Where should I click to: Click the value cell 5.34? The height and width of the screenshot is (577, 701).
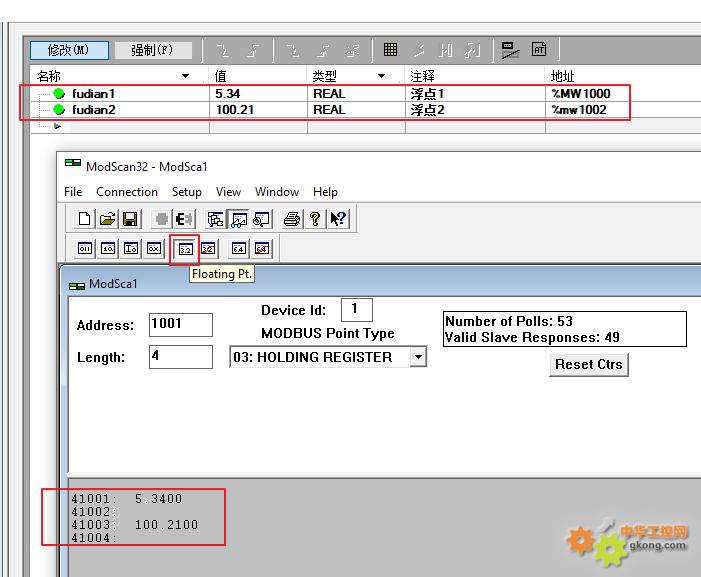point(258,93)
